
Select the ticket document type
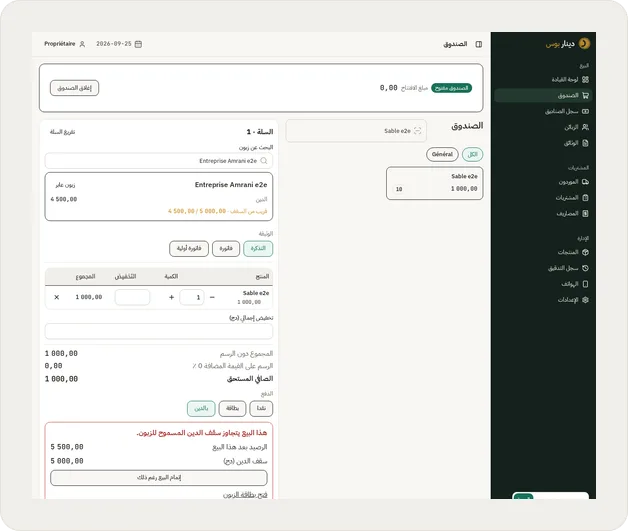click(x=258, y=249)
